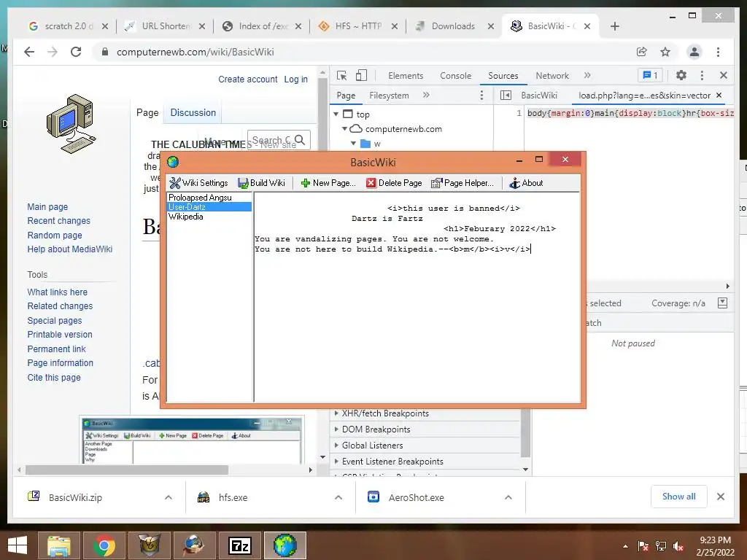Switch to Console DevTools tab
The image size is (747, 560).
[x=455, y=75]
